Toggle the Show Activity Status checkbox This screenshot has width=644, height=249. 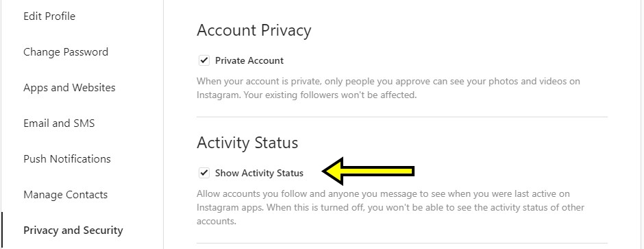click(x=204, y=173)
